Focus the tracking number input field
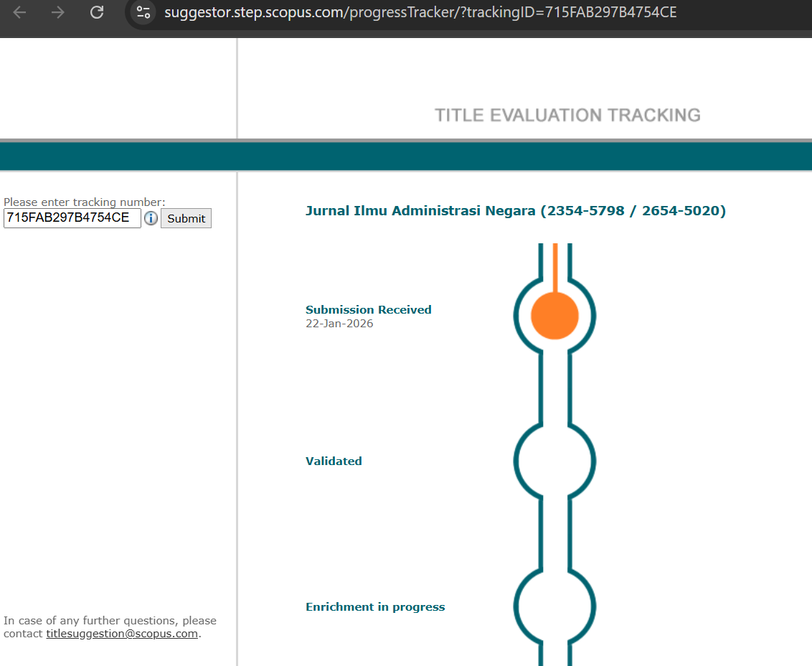 72,218
